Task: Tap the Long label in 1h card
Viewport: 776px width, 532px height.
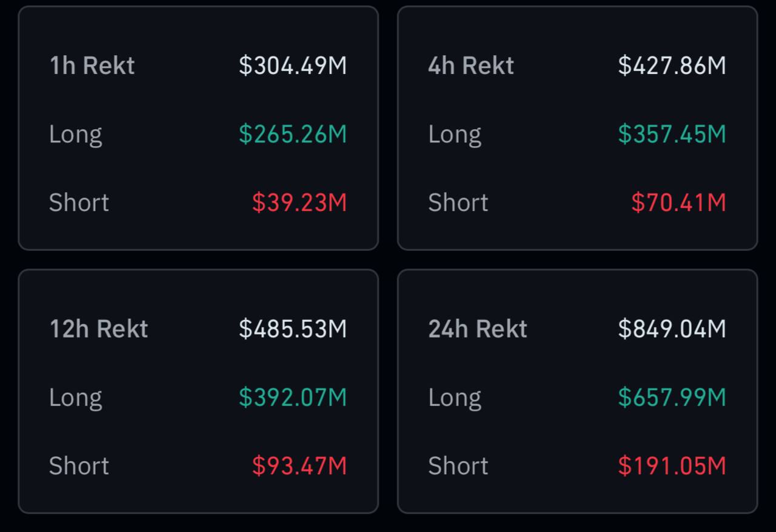Action: (76, 134)
